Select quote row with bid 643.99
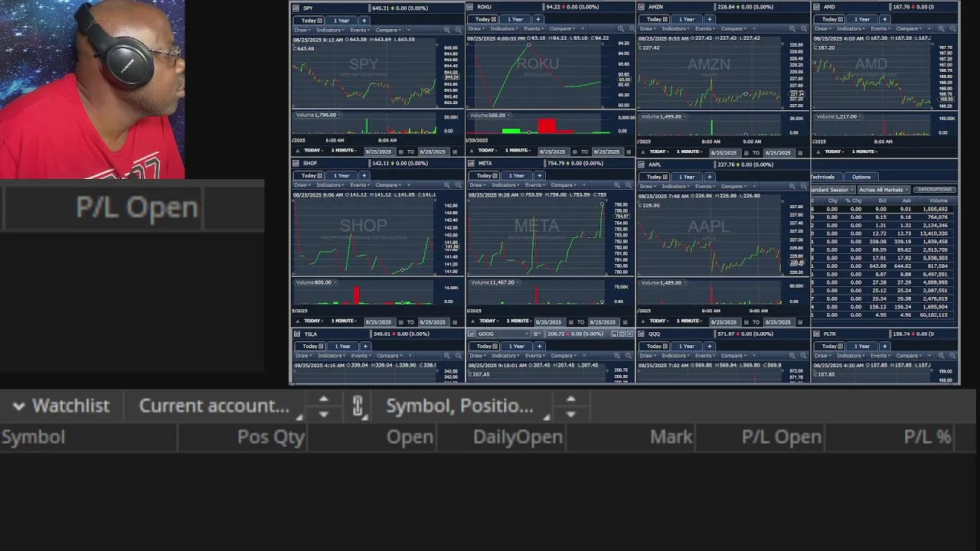 880,266
